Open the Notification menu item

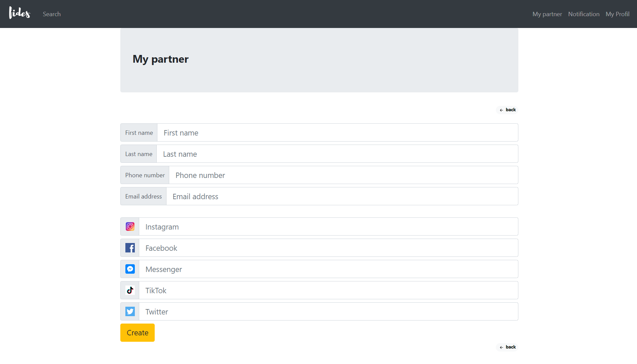[583, 14]
